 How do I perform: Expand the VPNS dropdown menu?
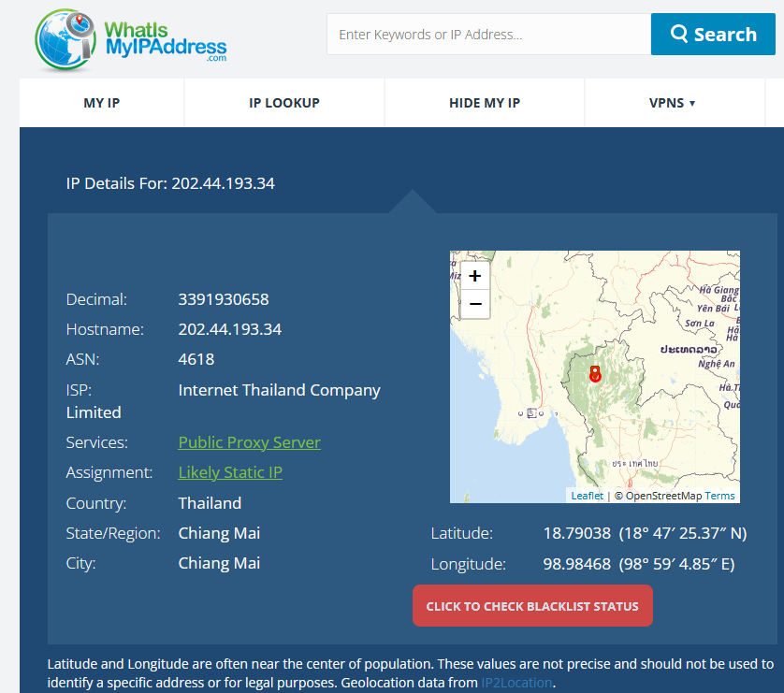(672, 103)
